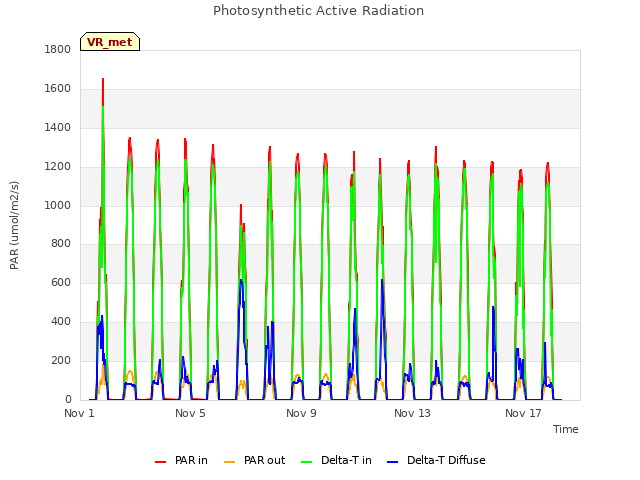640x480 pixels.
Task: Click the y-axis title PAR (umol/m2/s)
Action: (x=14, y=225)
